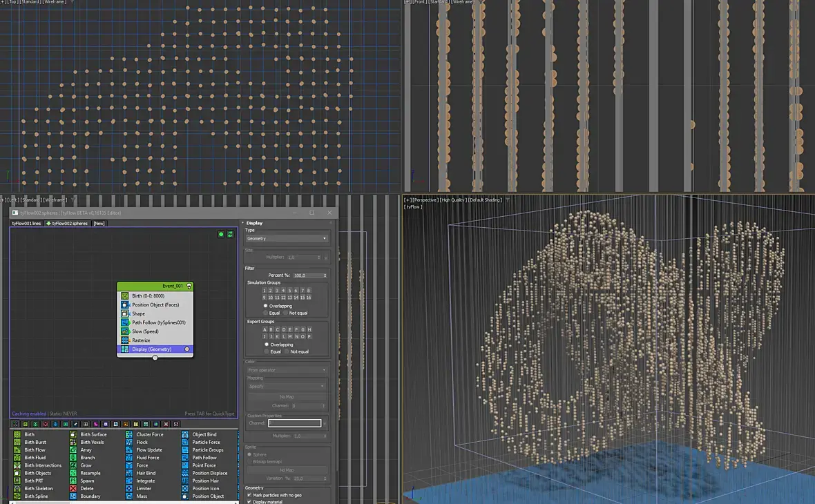Toggle the Mark particles with no geo checkbox
The width and height of the screenshot is (815, 504).
(249, 495)
